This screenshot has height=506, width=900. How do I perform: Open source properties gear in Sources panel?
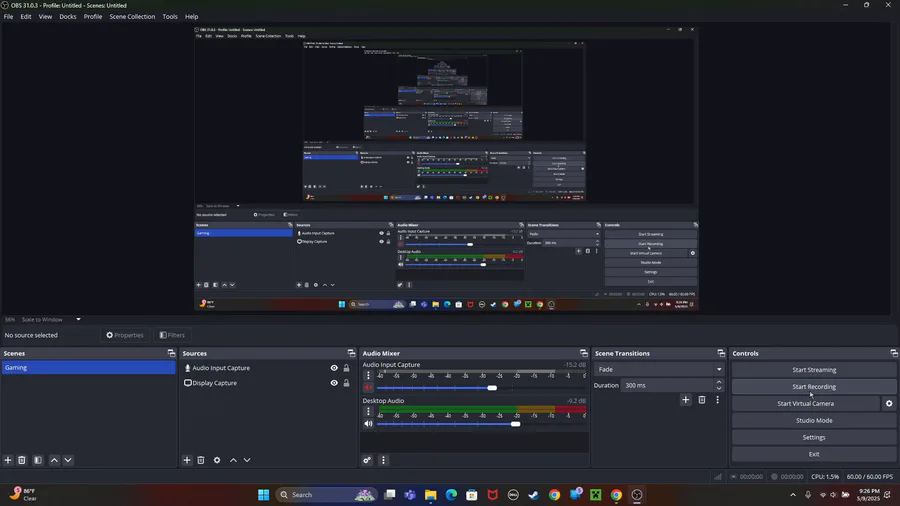[217, 460]
